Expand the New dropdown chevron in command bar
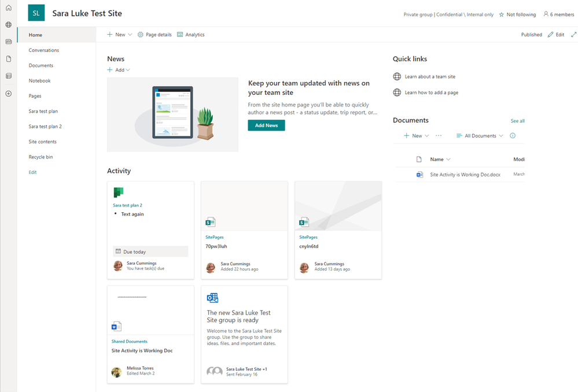 point(130,35)
